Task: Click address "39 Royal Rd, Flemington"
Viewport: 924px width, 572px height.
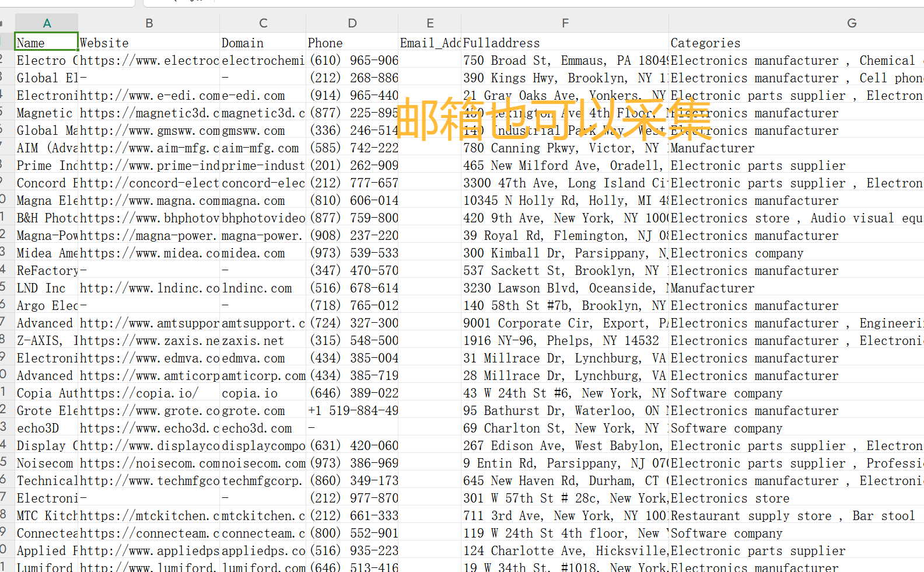Action: pyautogui.click(x=565, y=235)
